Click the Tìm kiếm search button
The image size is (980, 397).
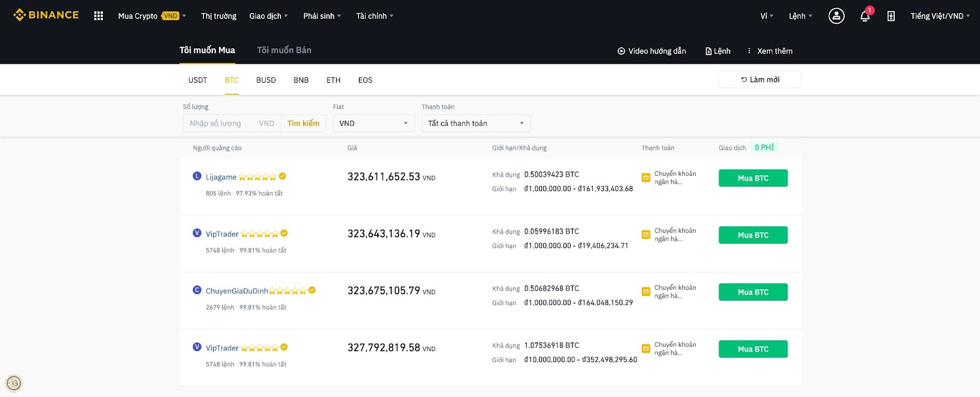pos(303,123)
